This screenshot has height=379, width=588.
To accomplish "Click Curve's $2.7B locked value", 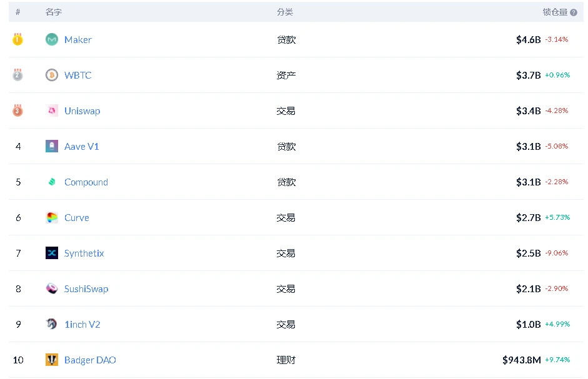I will click(x=528, y=217).
